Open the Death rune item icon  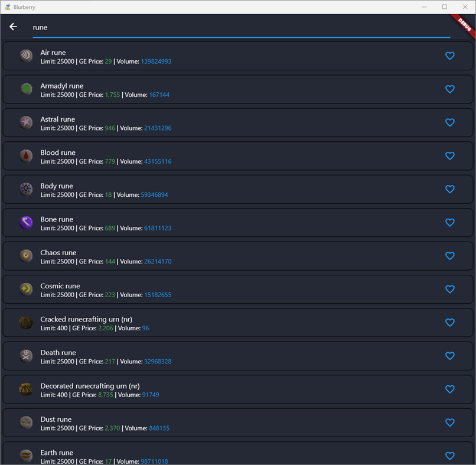[x=26, y=356]
